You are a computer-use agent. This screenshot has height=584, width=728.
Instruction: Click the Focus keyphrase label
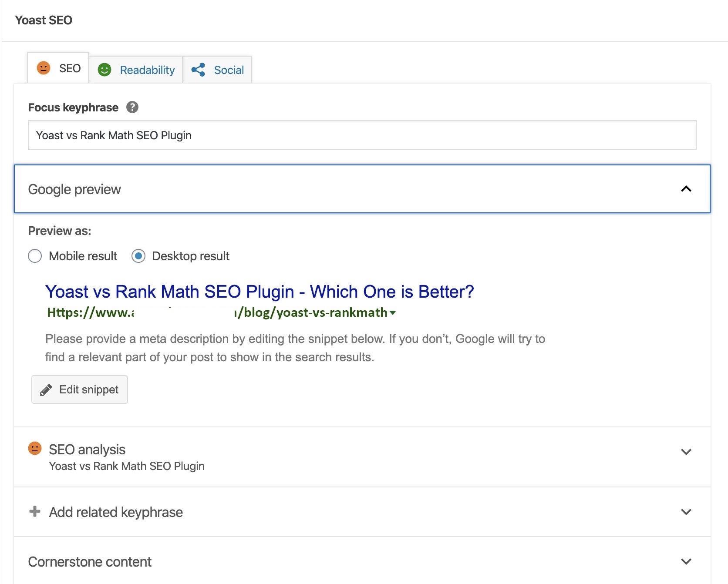tap(73, 107)
